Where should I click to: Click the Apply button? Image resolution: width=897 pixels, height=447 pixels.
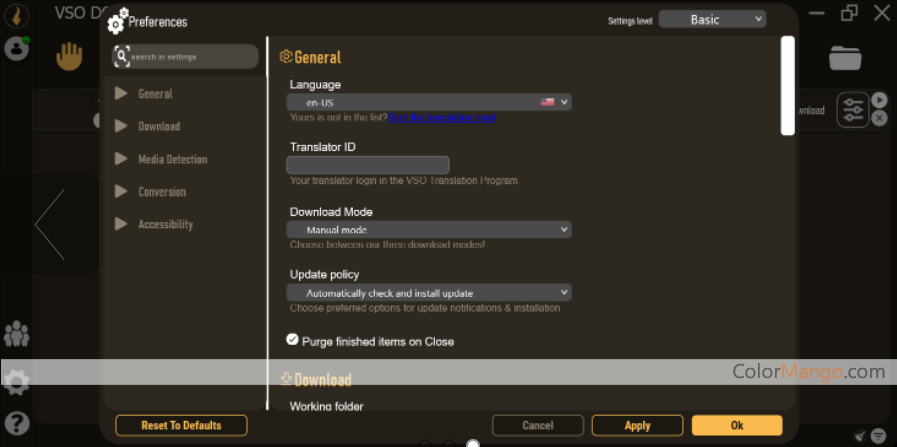pos(637,425)
